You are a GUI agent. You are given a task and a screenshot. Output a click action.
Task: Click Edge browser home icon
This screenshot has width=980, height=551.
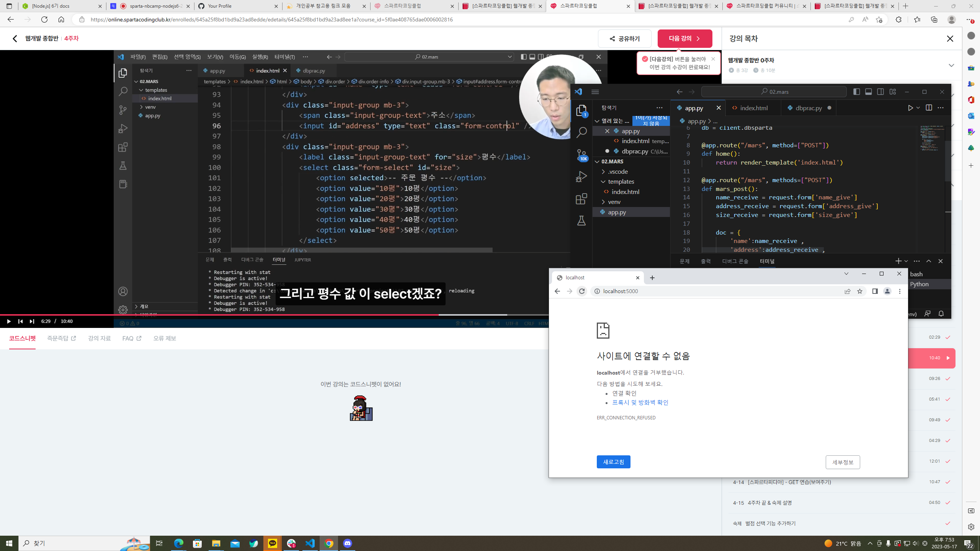[x=61, y=20]
